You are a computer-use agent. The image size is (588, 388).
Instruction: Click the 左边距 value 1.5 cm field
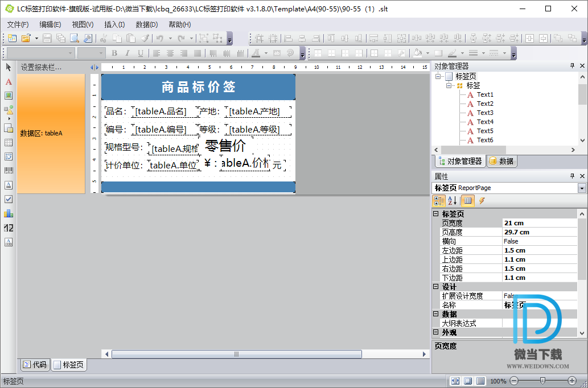coord(539,250)
